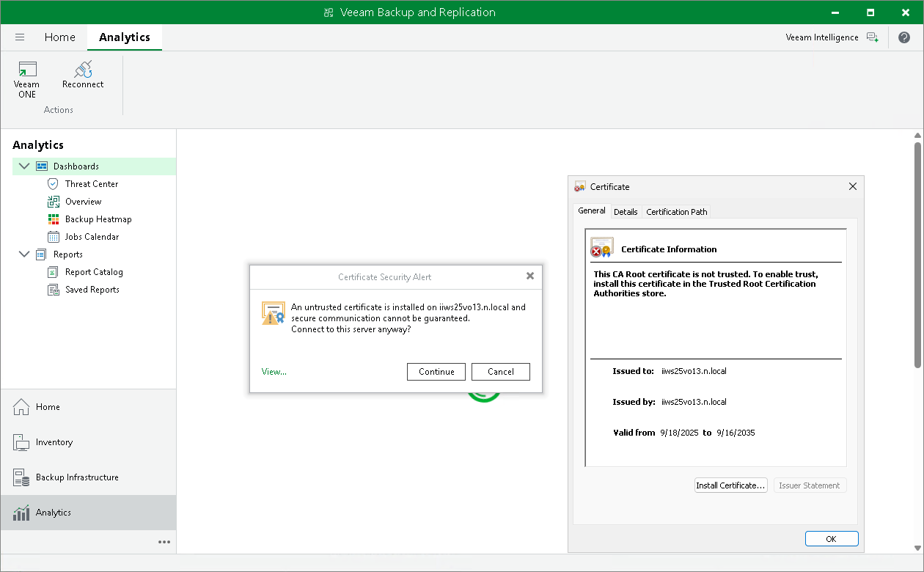This screenshot has width=924, height=572.
Task: Maximize the Veeam application window
Action: [870, 12]
